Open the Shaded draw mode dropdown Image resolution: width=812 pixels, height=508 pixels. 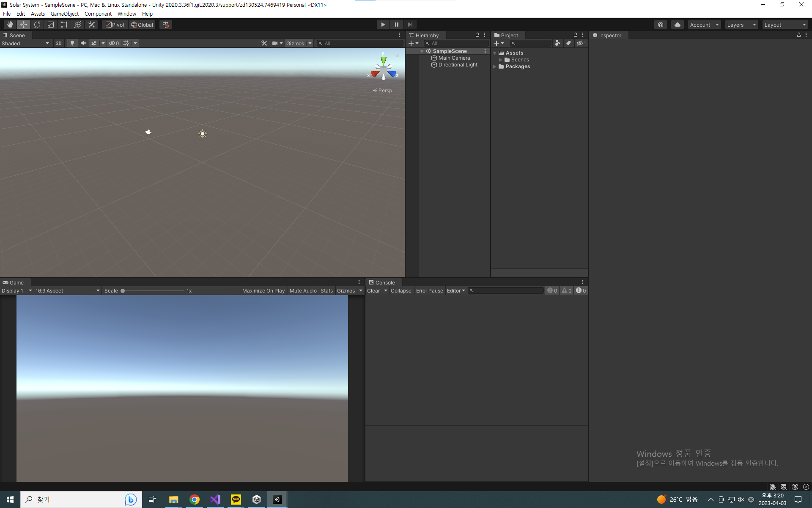[x=25, y=43]
